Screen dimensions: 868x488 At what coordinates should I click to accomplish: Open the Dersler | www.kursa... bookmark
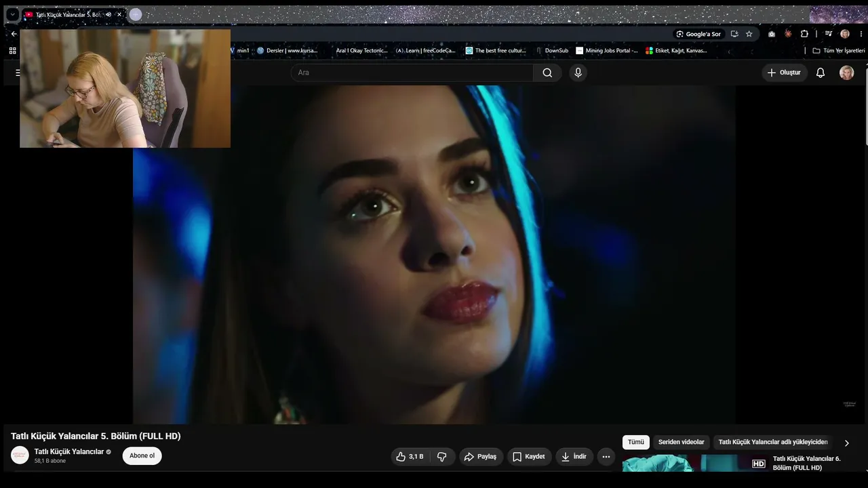(288, 51)
